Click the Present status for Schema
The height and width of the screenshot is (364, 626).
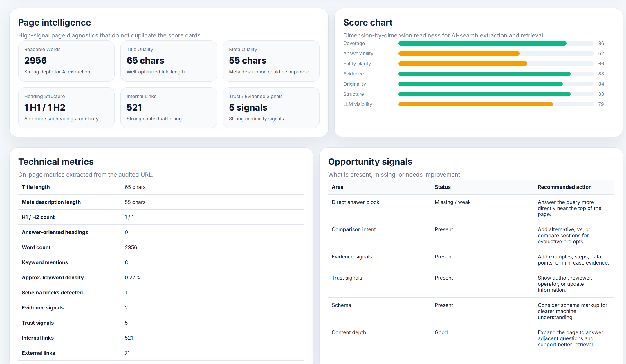[444, 305]
